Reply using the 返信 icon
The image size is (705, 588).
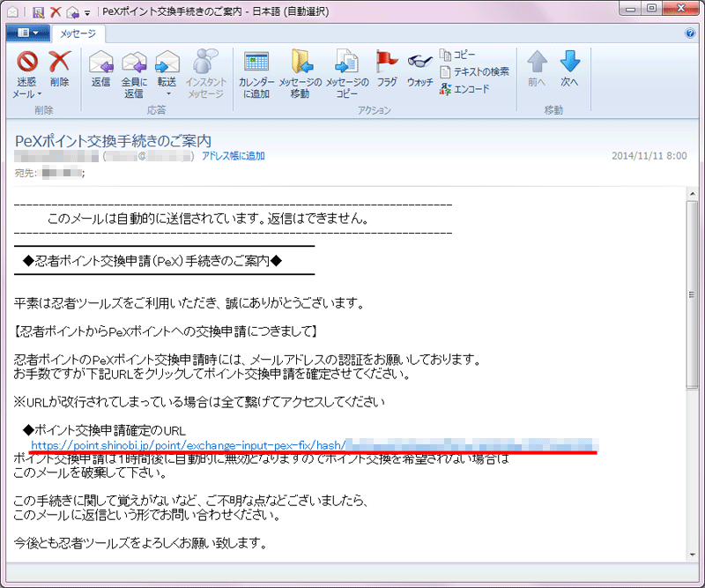point(100,62)
